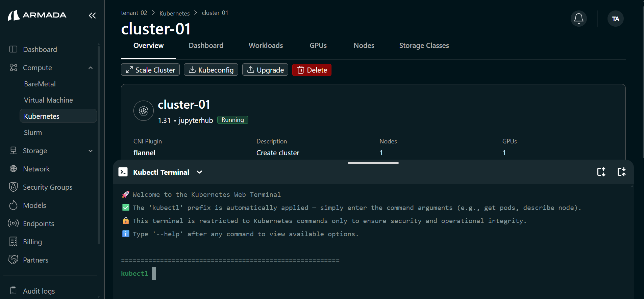Click the download icon on Kubeconfig
Image resolution: width=644 pixels, height=299 pixels.
coord(192,70)
